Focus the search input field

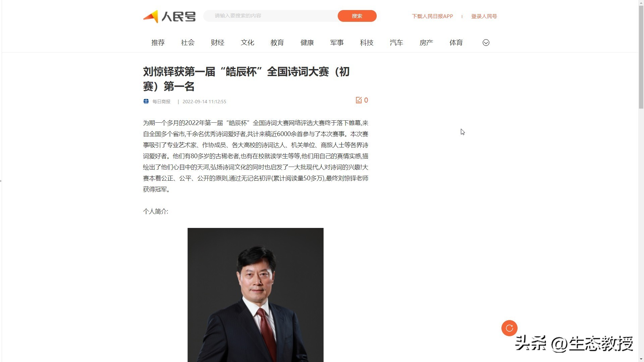(270, 16)
